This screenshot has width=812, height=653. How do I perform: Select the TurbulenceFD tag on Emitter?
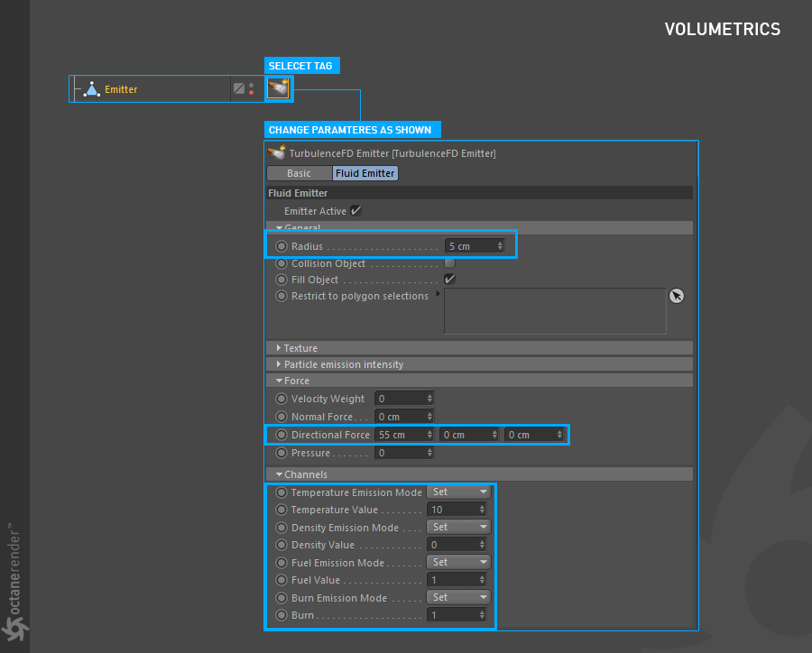click(278, 88)
